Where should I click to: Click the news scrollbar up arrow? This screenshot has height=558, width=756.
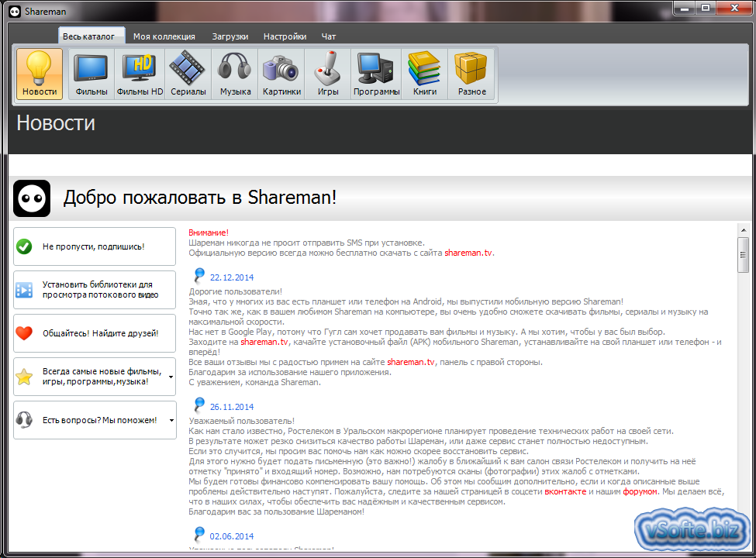pos(743,231)
